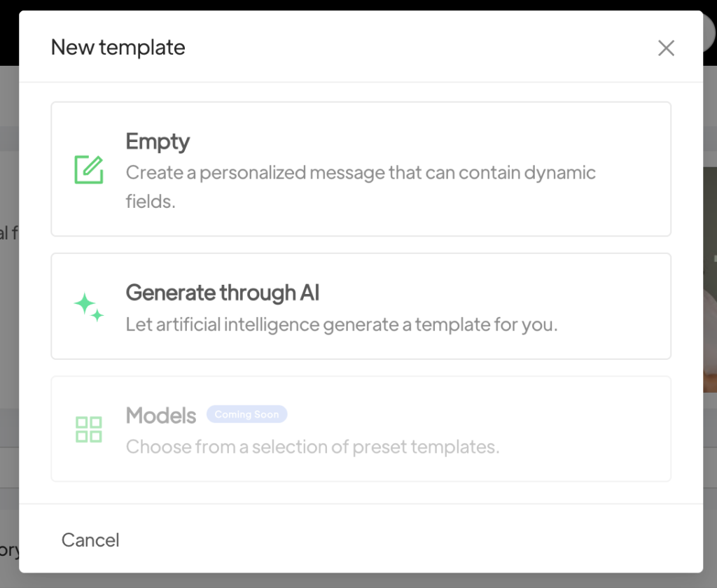Choose the "Generate through AI" heading
Viewport: 717px width, 588px height.
(223, 293)
